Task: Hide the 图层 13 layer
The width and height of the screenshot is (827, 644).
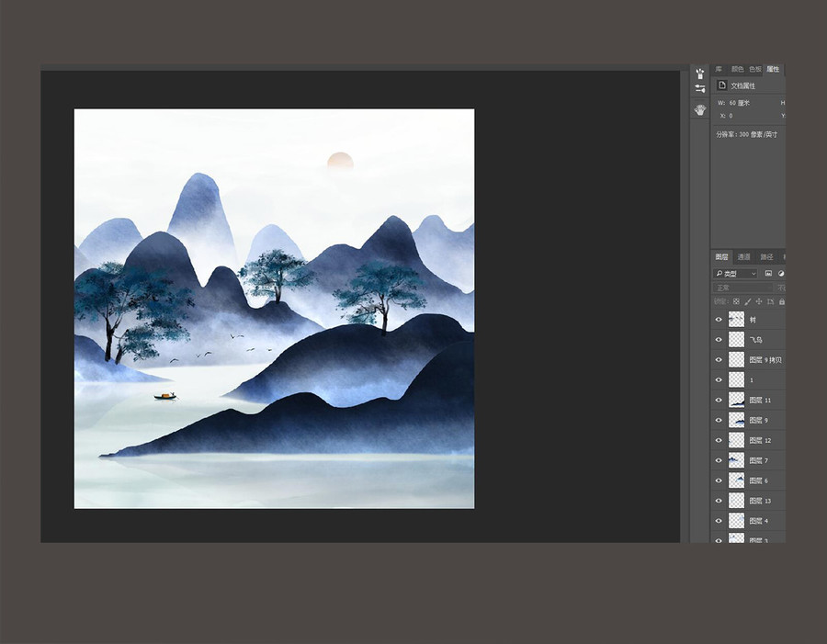Action: click(719, 501)
